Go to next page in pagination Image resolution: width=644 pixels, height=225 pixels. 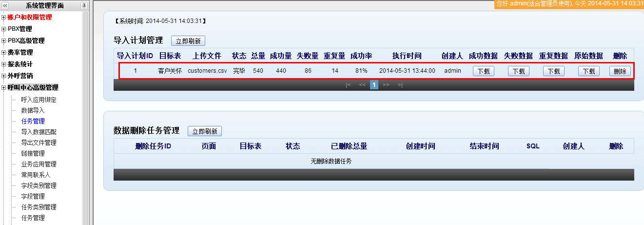[x=386, y=85]
